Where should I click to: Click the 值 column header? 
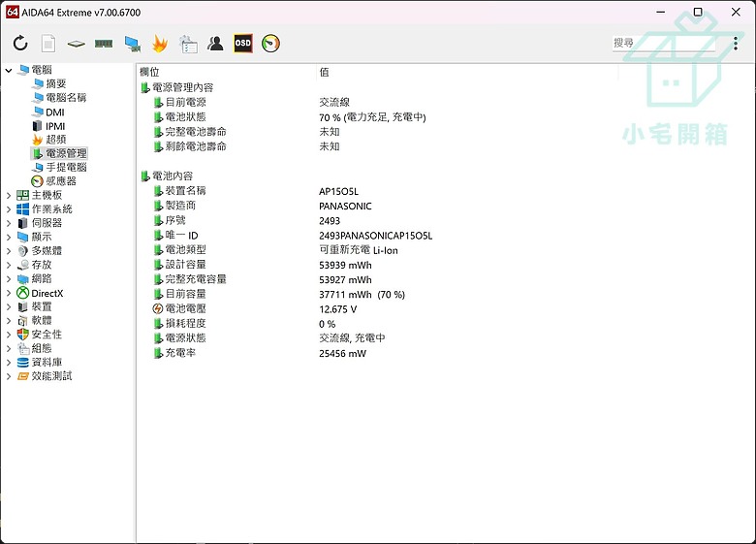click(324, 73)
